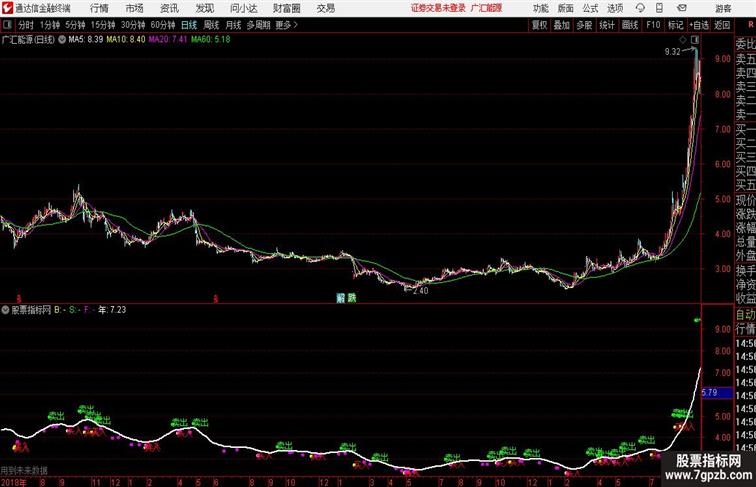Click the MA60: 5.18 indicator label

(211, 40)
